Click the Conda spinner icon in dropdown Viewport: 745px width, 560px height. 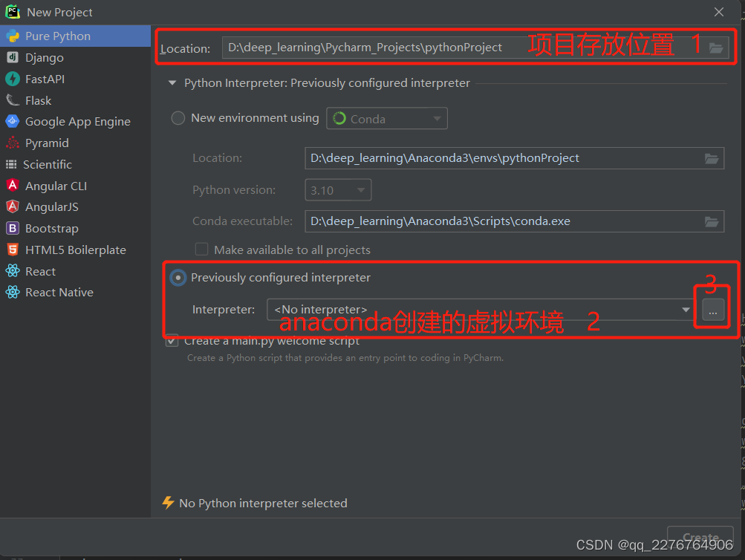coord(339,118)
